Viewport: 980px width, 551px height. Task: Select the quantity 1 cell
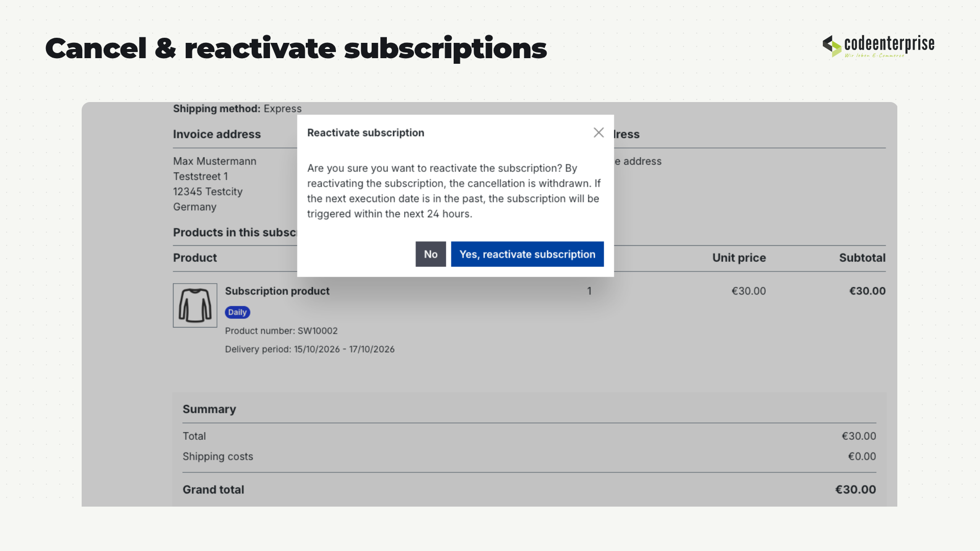coord(589,291)
